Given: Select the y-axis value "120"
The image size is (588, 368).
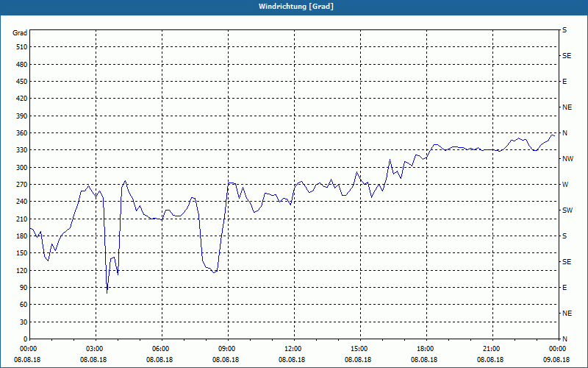Looking at the screenshot, I should point(22,270).
